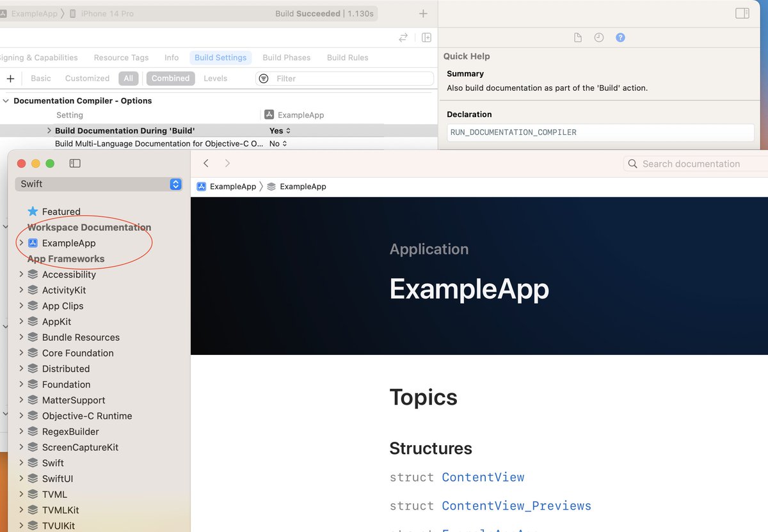Select the Customized settings filter
The image size is (768, 532).
click(x=87, y=79)
